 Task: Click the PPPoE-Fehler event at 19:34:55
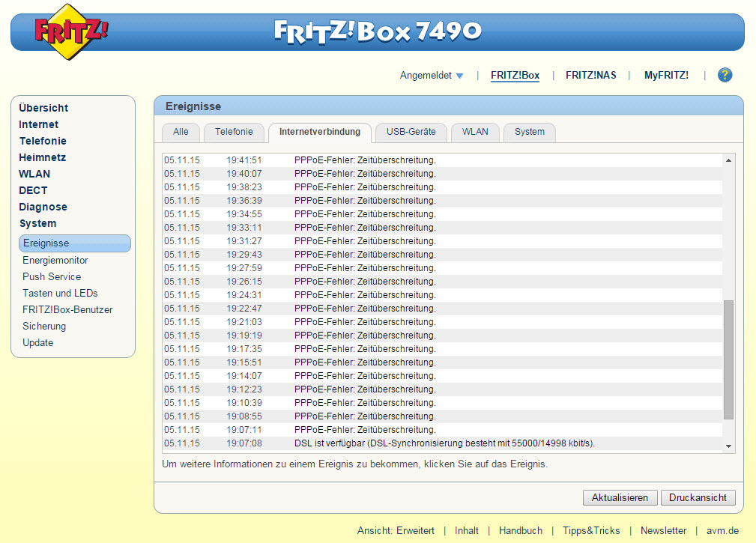pos(443,214)
